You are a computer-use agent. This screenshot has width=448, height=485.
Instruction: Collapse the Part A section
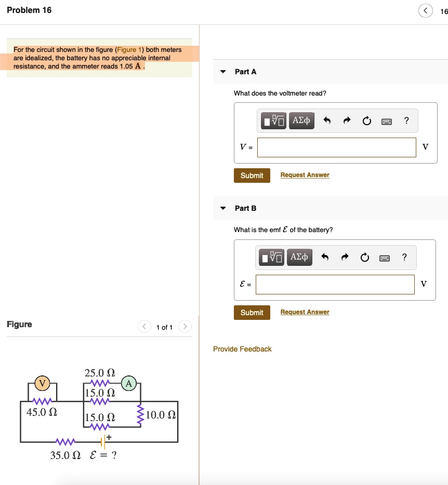222,71
